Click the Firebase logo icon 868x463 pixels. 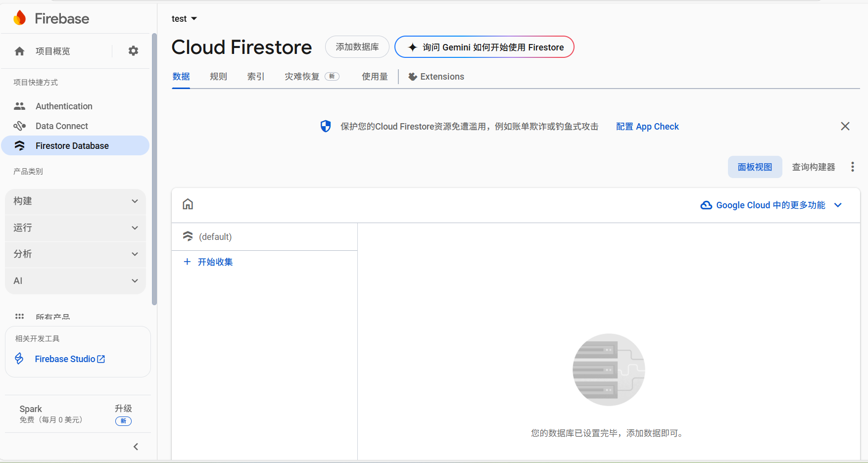pos(20,17)
